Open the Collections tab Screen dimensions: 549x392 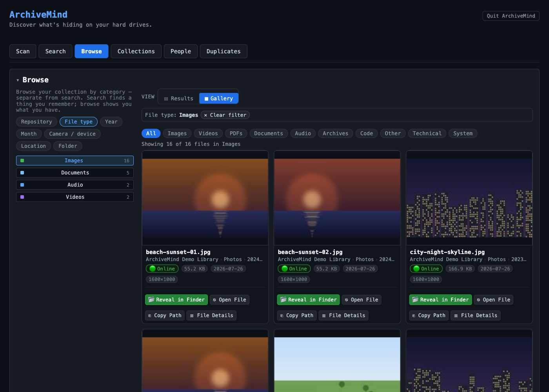click(136, 51)
